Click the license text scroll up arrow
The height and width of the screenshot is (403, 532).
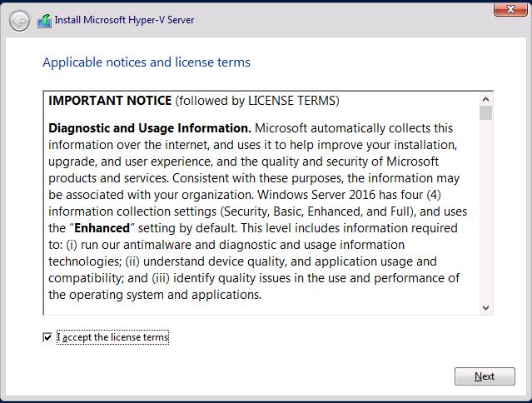[x=485, y=99]
